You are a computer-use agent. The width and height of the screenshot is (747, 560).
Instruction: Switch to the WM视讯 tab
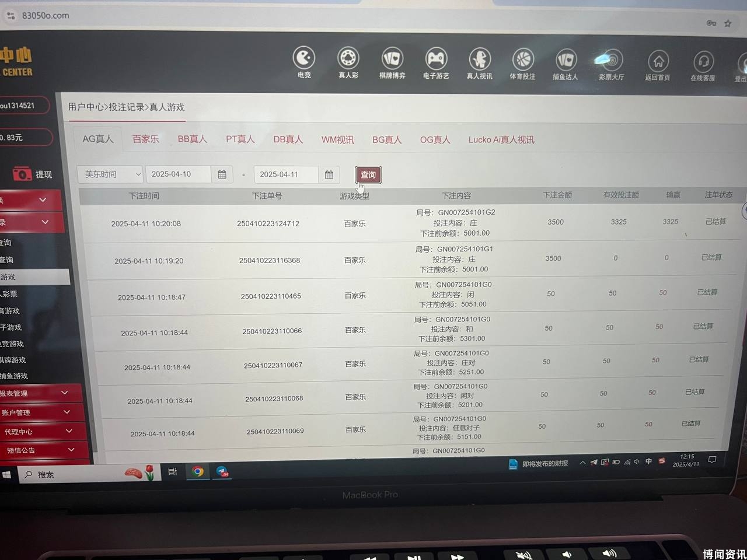point(338,139)
